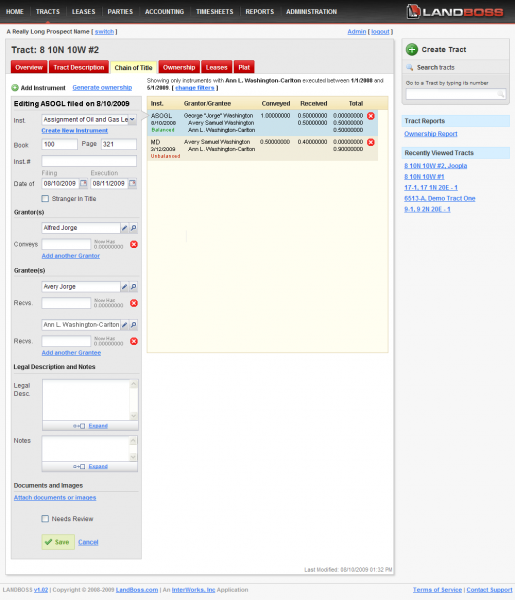Edit grantee Avery Jorge with pencil icon
Viewport: 515px width, 600px height.
[x=124, y=287]
